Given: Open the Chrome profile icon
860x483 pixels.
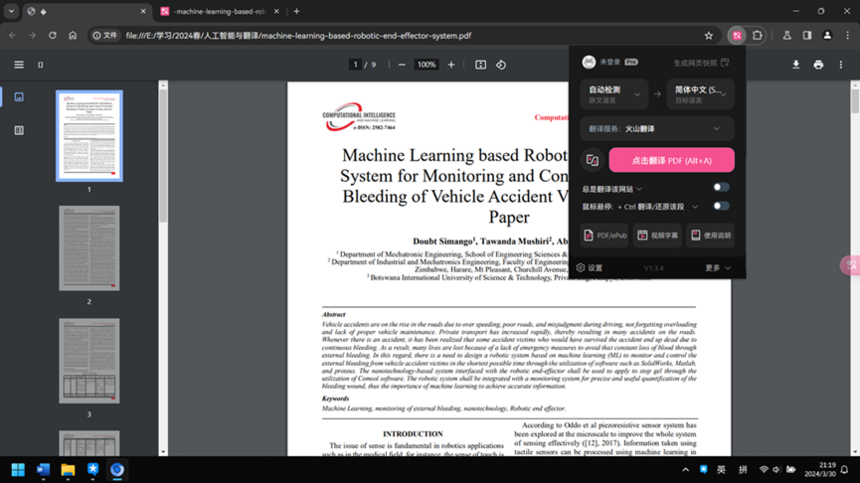Looking at the screenshot, I should pyautogui.click(x=827, y=36).
